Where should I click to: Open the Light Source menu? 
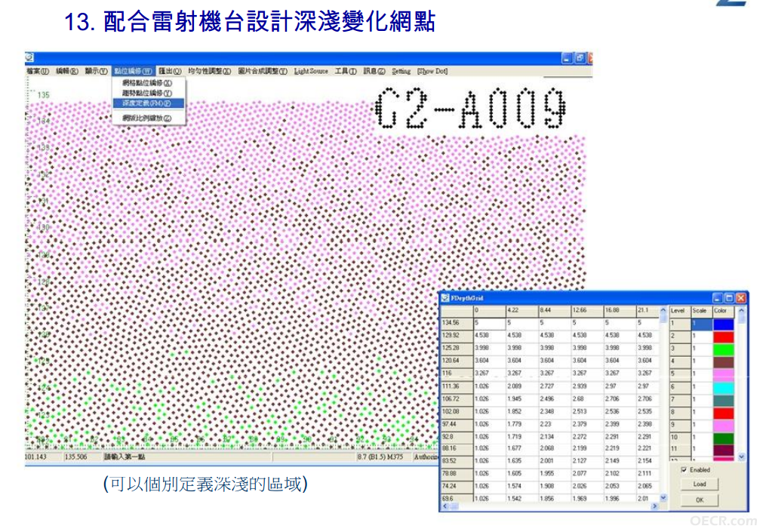click(311, 72)
